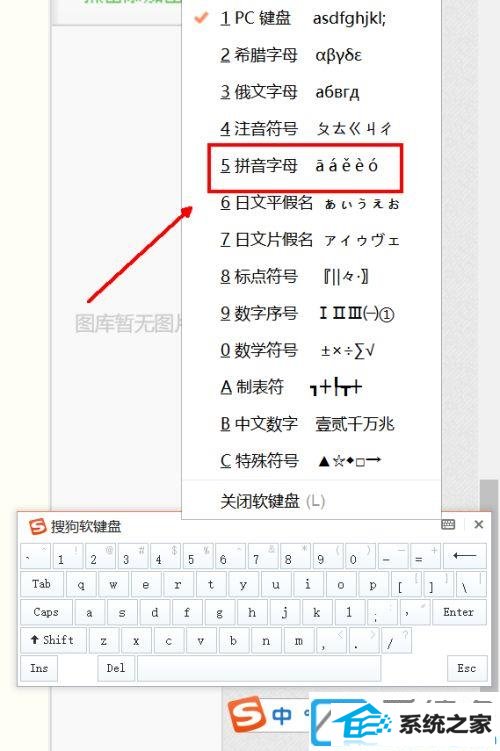
Task: Click the space bar on soft keyboard
Action: (259, 668)
